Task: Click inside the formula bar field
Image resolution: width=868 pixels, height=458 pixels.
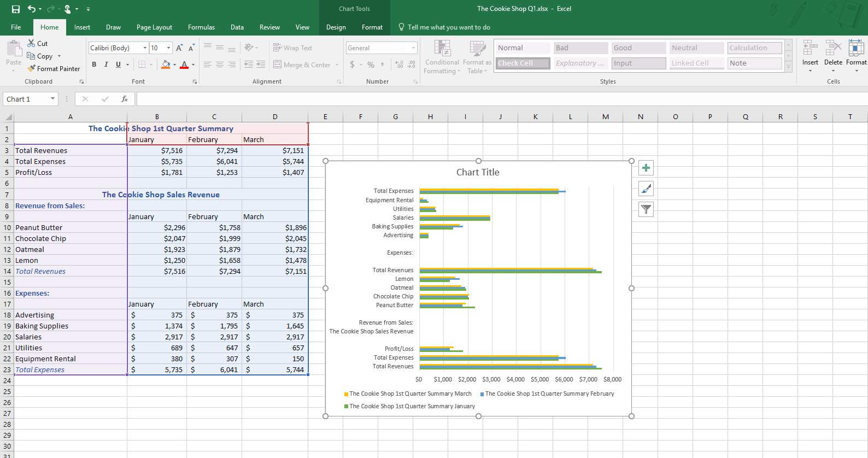Action: (x=492, y=99)
